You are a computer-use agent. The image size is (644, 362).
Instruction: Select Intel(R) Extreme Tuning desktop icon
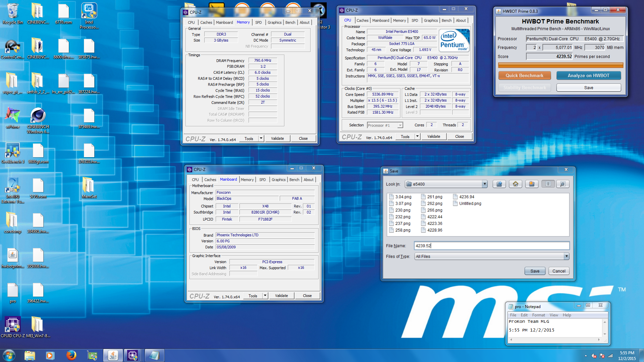[x=13, y=190]
